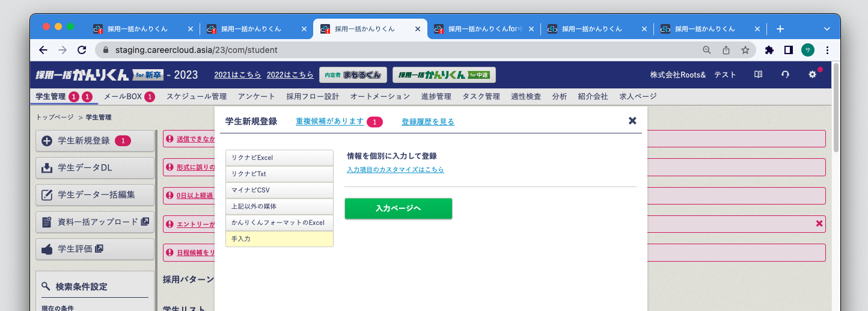This screenshot has width=868, height=311.
Task: Click 学生データDL sidebar button
Action: (95, 168)
